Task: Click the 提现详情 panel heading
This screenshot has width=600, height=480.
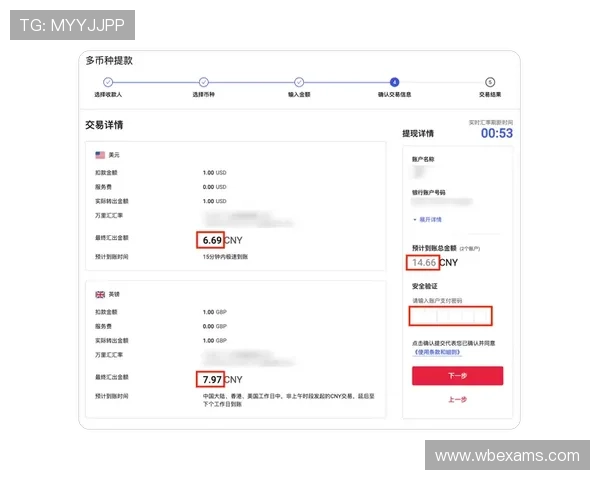Action: point(418,134)
